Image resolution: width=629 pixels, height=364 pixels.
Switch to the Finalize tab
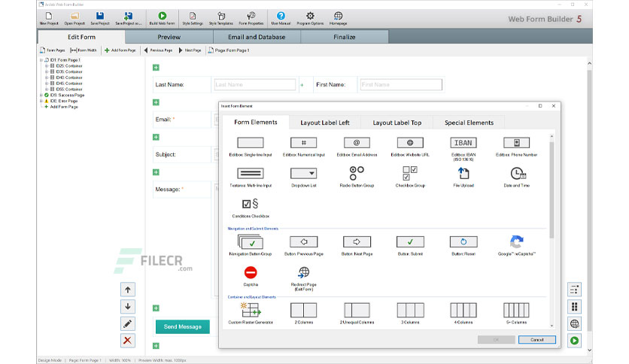(x=345, y=37)
